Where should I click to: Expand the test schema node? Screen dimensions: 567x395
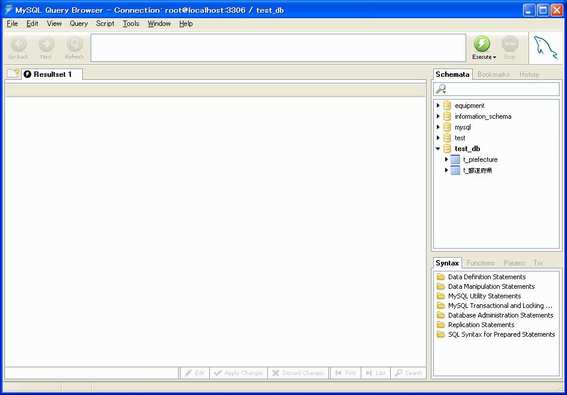438,138
